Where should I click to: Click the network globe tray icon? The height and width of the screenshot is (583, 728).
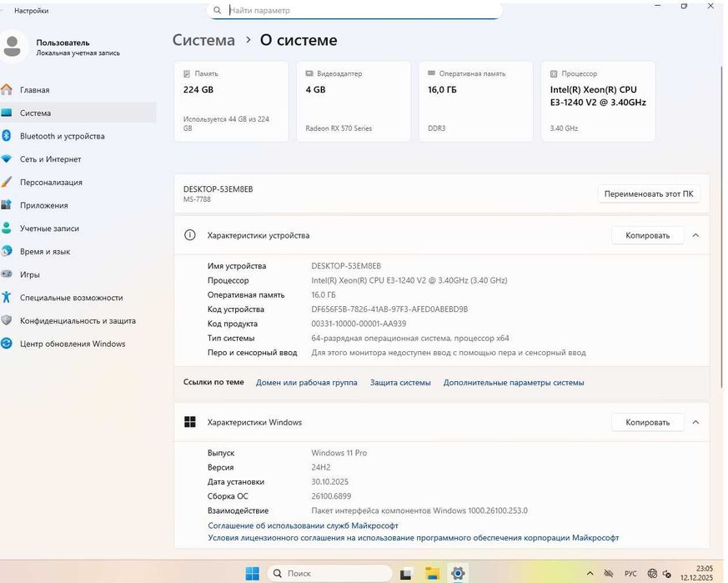[652, 573]
